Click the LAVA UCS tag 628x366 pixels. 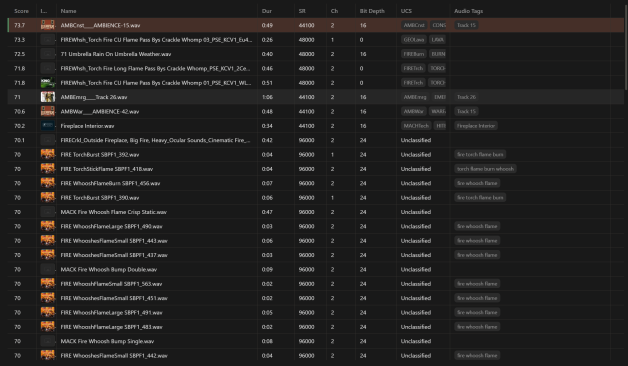coord(437,40)
